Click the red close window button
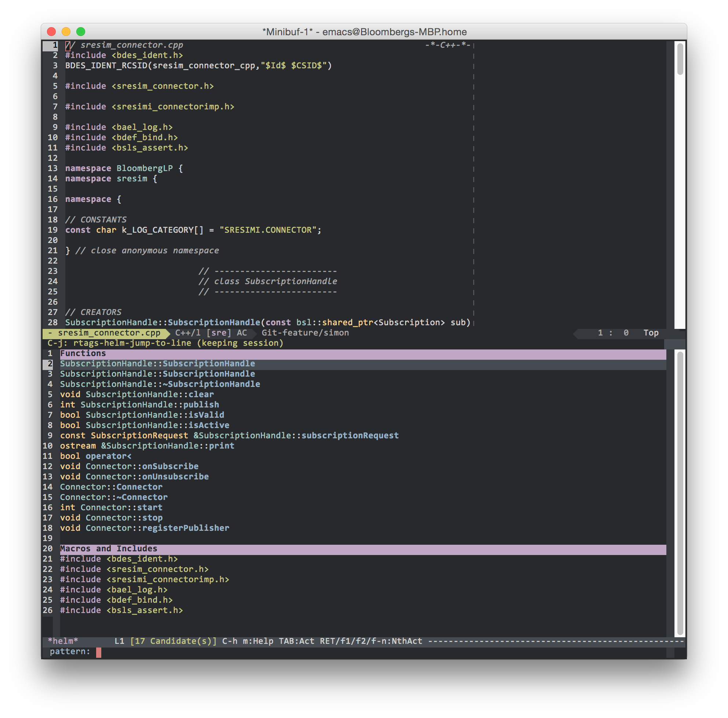The image size is (728, 718). [52, 32]
